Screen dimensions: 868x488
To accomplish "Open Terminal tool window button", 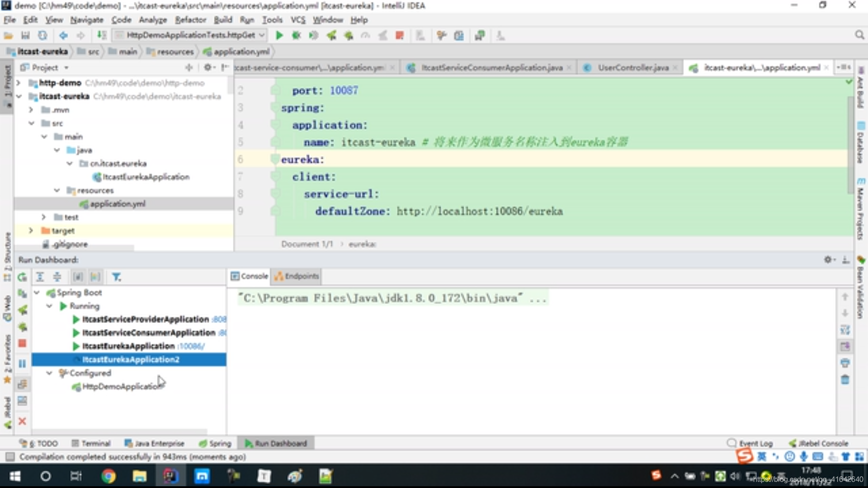I will tap(91, 443).
